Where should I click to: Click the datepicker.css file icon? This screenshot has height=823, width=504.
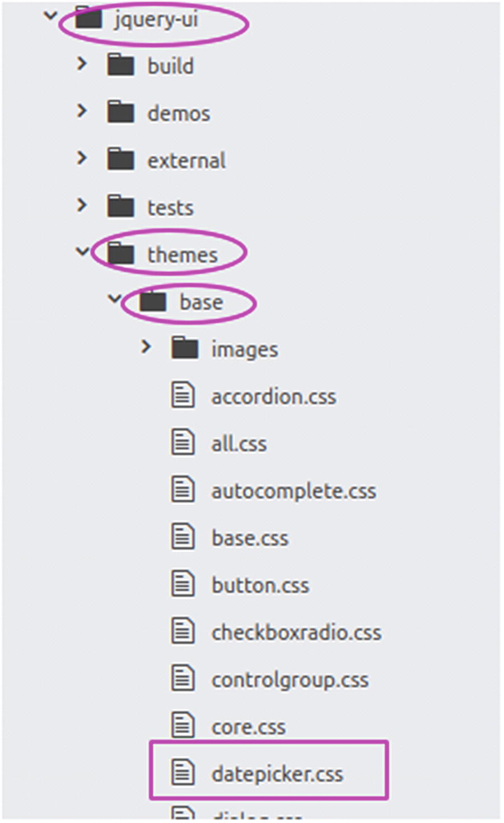click(183, 773)
